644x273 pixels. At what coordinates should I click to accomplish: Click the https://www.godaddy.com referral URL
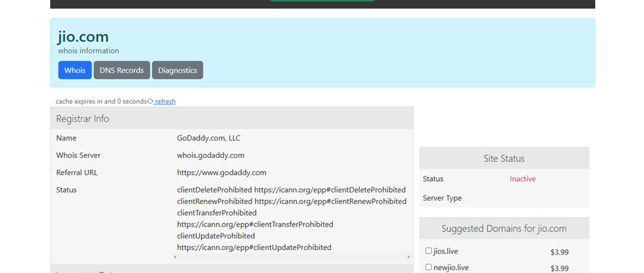[x=222, y=173]
